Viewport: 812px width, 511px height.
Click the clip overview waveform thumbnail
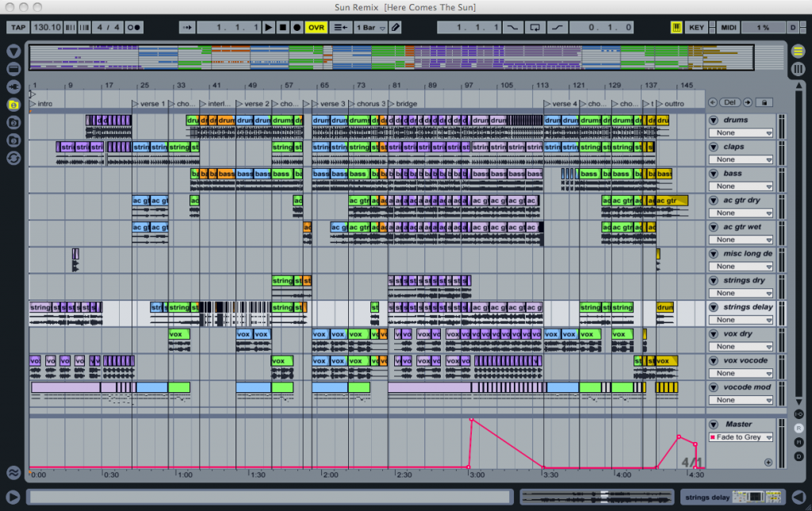click(597, 497)
